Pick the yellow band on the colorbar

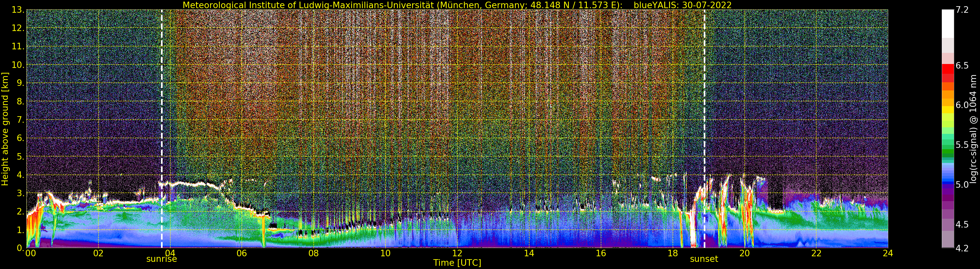coord(948,109)
